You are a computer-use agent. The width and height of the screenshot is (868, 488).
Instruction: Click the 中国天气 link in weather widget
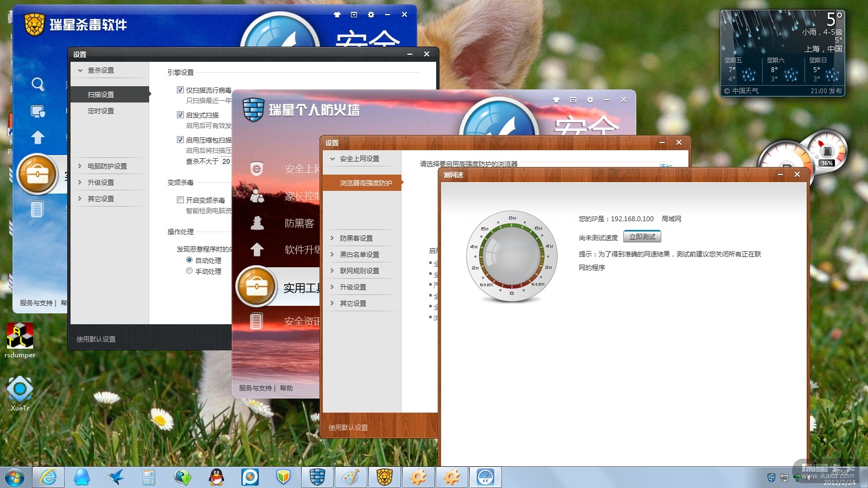click(745, 91)
